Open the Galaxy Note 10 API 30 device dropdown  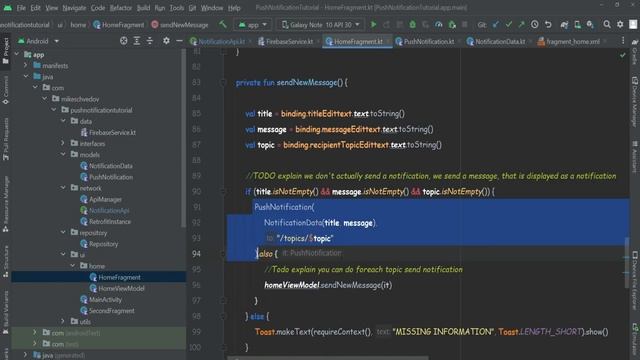(320, 25)
